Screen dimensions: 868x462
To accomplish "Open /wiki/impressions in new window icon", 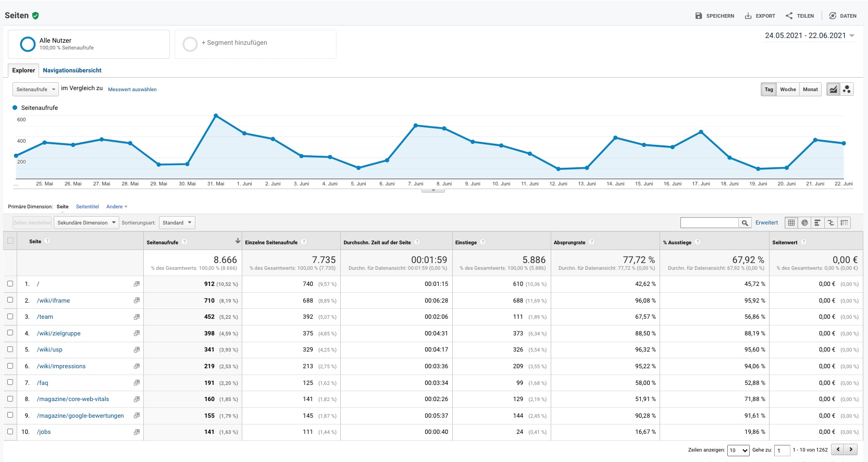I will coord(137,366).
